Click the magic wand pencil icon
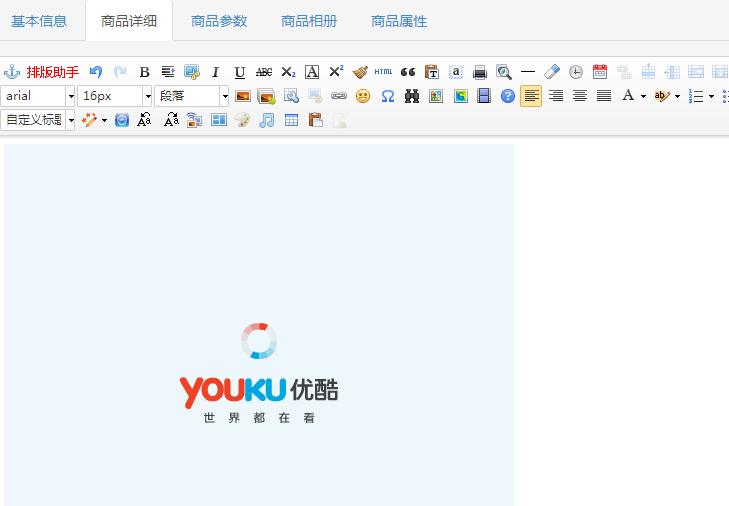This screenshot has width=729, height=506. (x=88, y=120)
